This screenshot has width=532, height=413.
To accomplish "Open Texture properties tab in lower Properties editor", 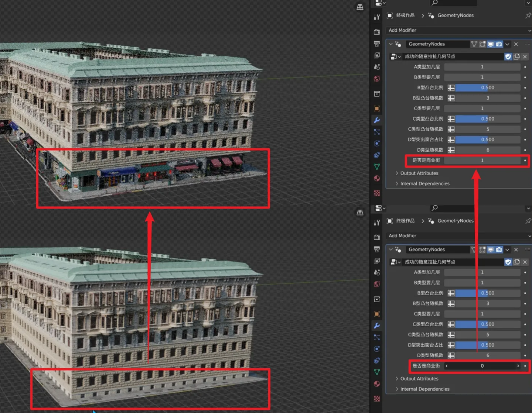I will coord(377,399).
